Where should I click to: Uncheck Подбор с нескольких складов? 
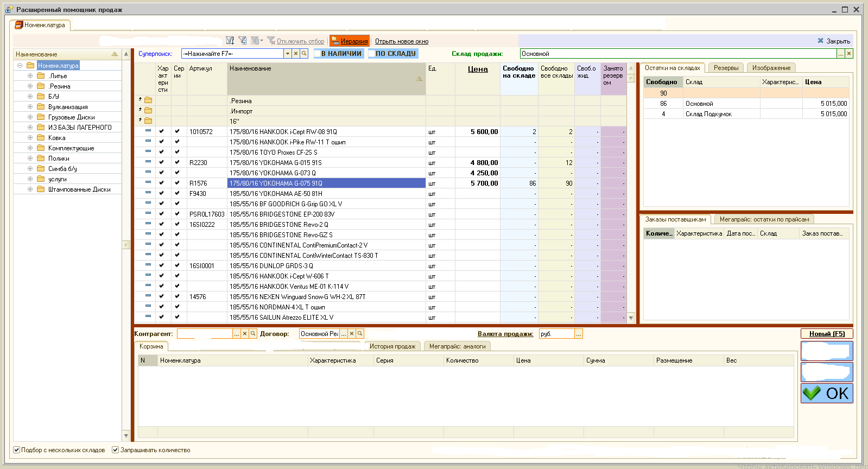[x=17, y=450]
